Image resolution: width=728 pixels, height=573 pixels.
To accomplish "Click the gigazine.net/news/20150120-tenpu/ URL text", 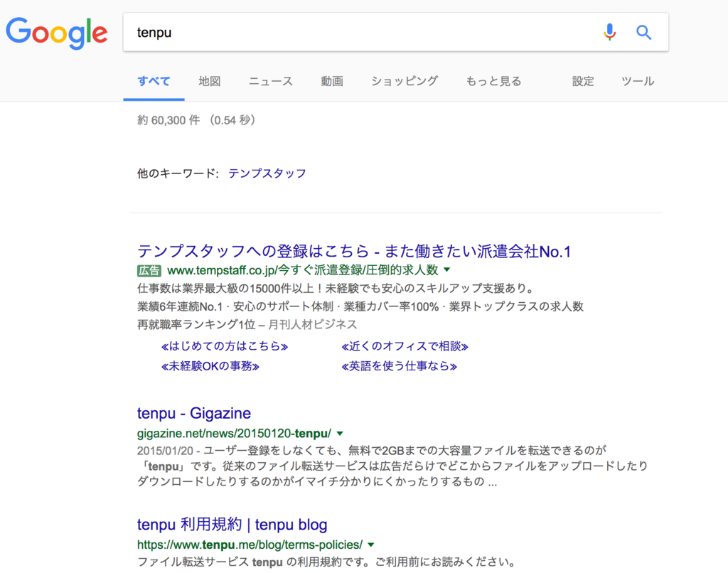I will tap(234, 434).
